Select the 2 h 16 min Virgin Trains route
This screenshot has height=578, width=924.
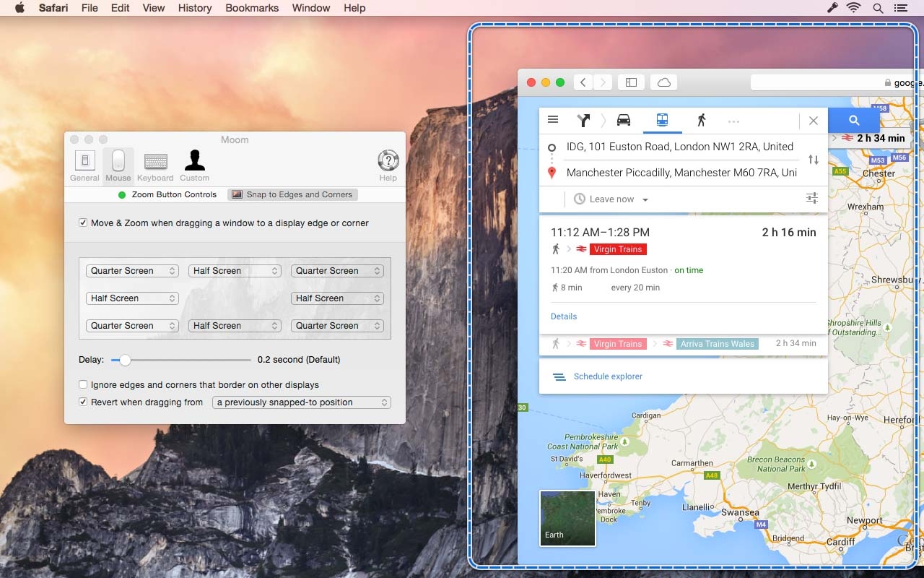tap(683, 273)
